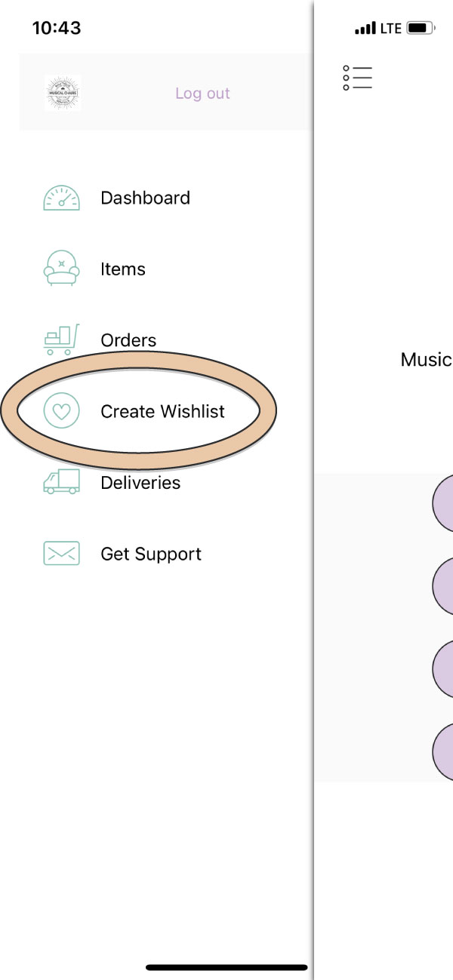Tap the second purple circle button

[443, 586]
